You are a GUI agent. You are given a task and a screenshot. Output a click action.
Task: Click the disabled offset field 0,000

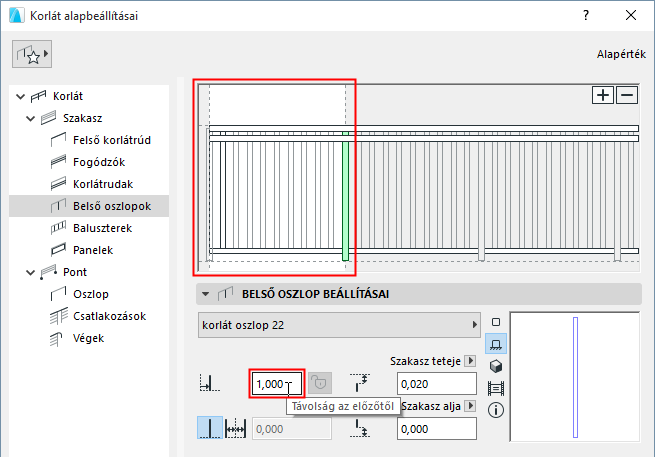292,429
